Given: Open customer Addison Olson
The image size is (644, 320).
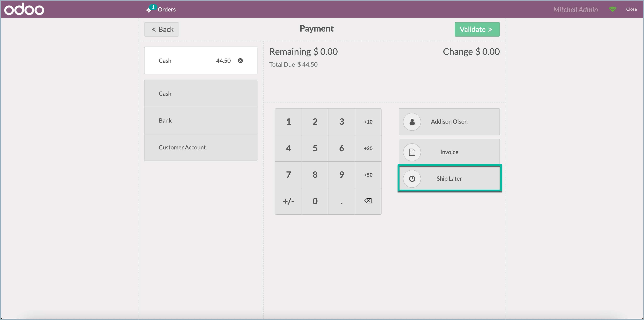Looking at the screenshot, I should tap(449, 122).
